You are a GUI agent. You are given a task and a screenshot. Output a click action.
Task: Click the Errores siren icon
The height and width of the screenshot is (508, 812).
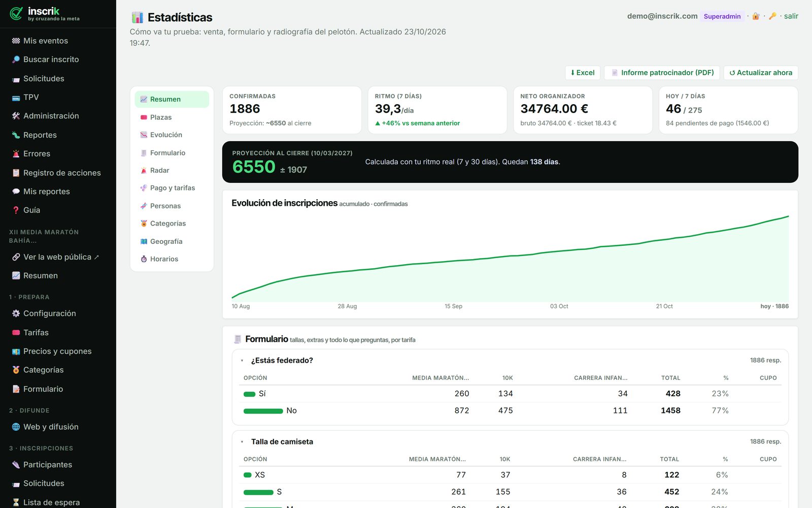click(16, 153)
